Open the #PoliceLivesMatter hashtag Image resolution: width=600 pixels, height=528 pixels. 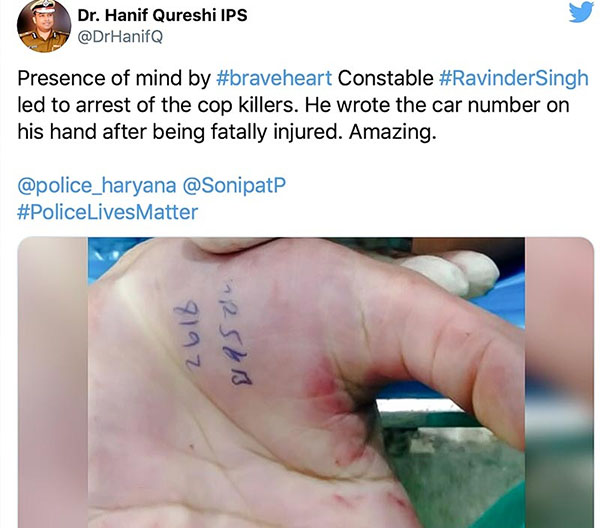pos(108,212)
